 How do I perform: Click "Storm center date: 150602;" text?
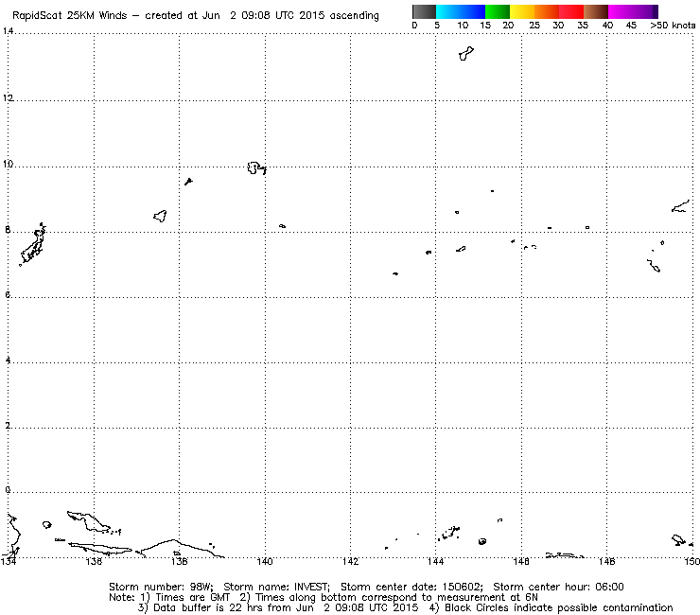tap(411, 587)
